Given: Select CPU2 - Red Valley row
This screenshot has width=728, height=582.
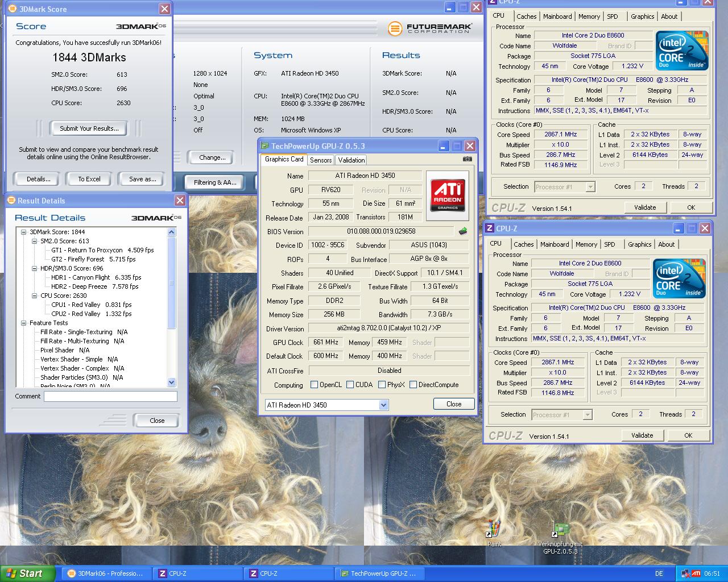Looking at the screenshot, I should (x=92, y=314).
